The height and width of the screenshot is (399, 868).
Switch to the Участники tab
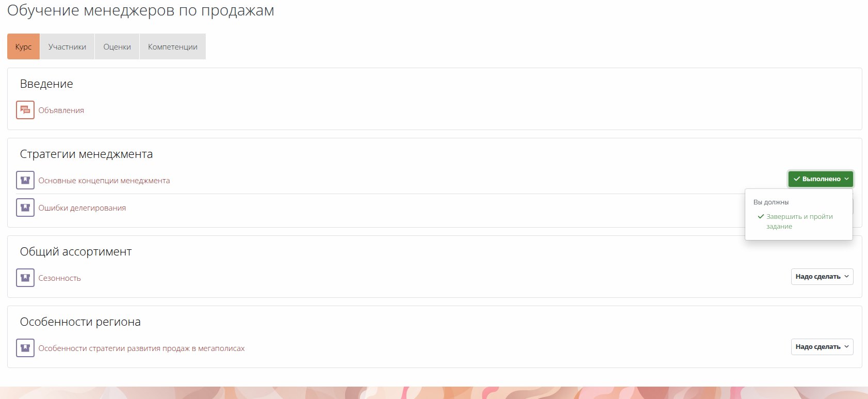point(67,46)
